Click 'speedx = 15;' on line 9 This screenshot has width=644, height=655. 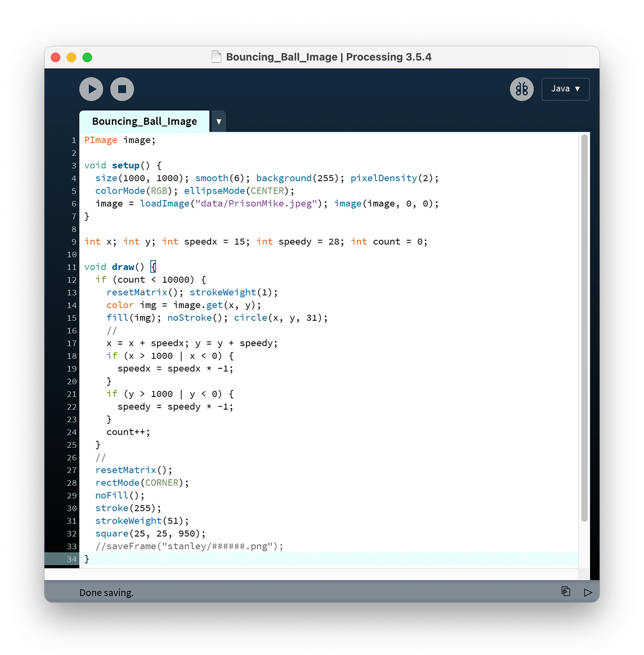[x=217, y=241]
